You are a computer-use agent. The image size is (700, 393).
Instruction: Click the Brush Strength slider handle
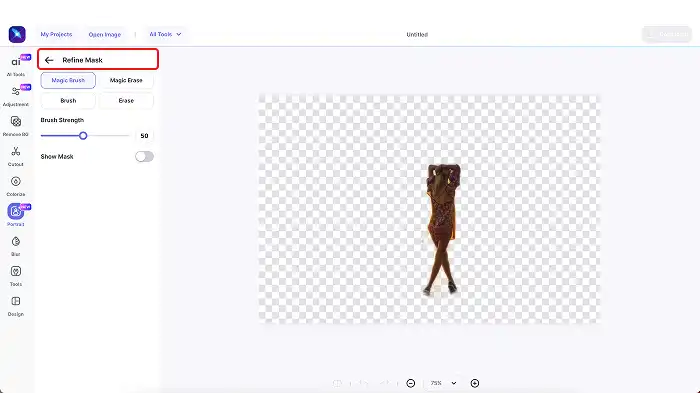tap(83, 136)
